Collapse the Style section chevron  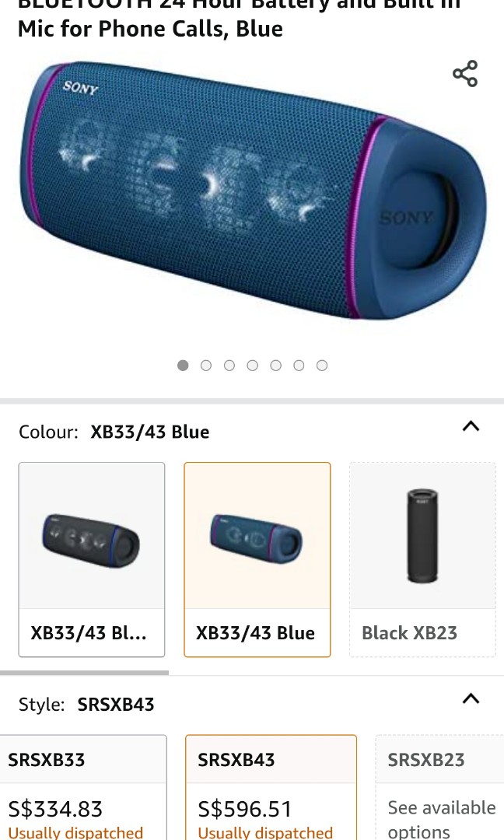point(471,698)
